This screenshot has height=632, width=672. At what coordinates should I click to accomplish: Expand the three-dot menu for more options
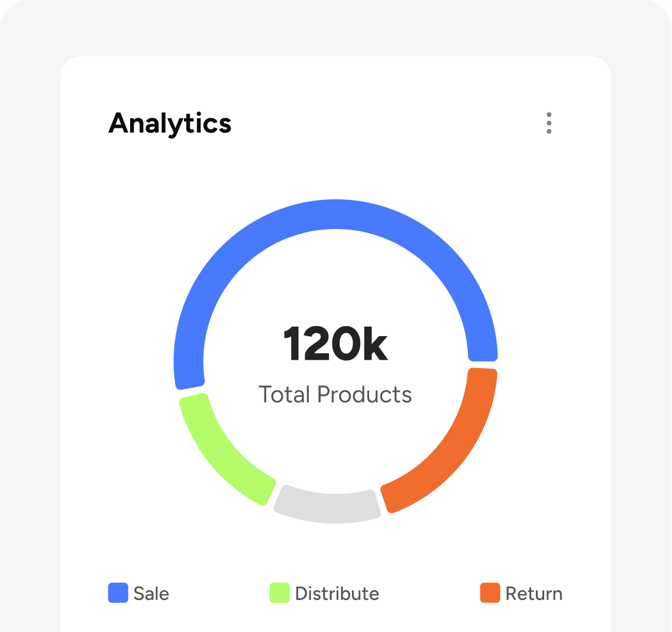pos(549,124)
